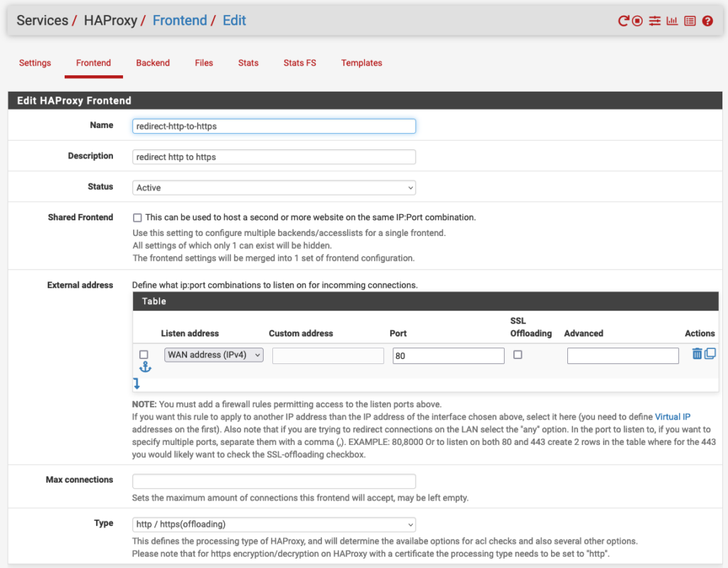Click the Frontend breadcrumb link

click(x=180, y=21)
